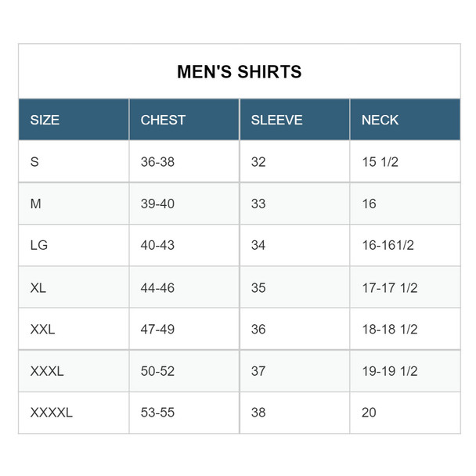This screenshot has width=476, height=476.
Task: Select the SIZE column header
Action: click(45, 120)
